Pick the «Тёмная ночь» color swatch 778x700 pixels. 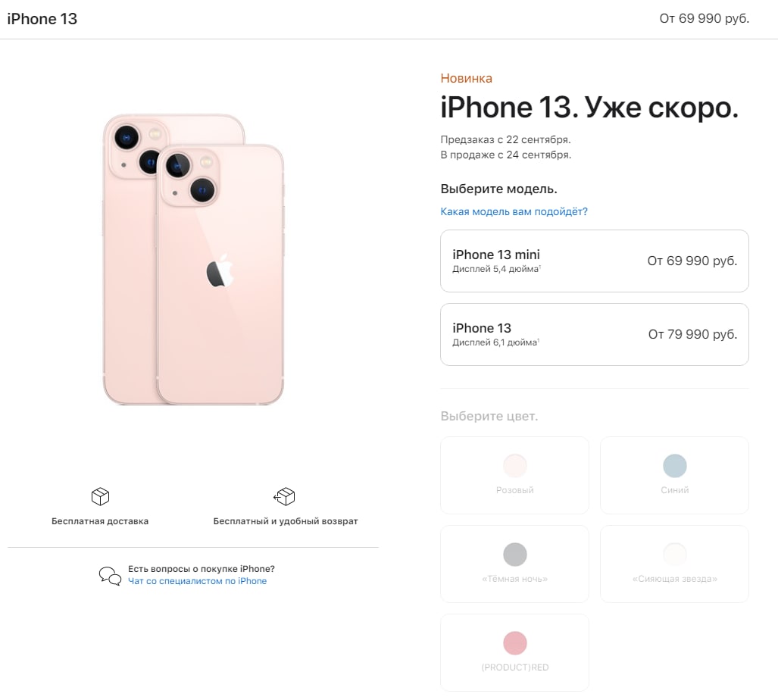(515, 554)
